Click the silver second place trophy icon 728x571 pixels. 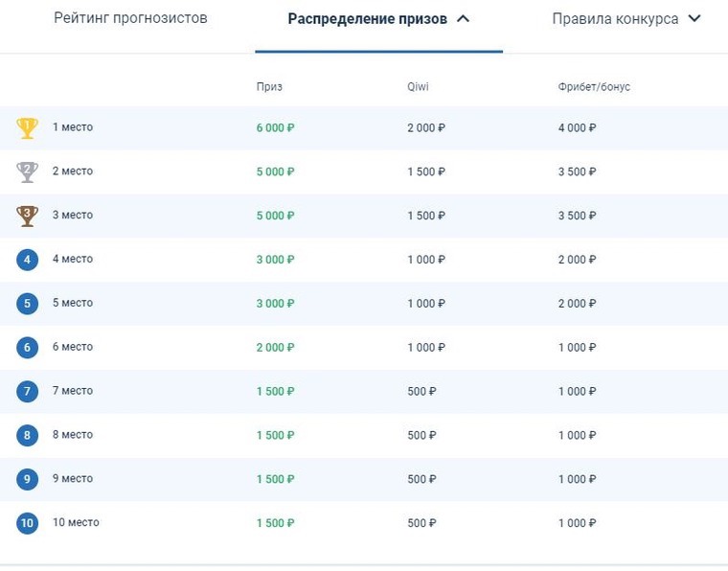pyautogui.click(x=27, y=171)
